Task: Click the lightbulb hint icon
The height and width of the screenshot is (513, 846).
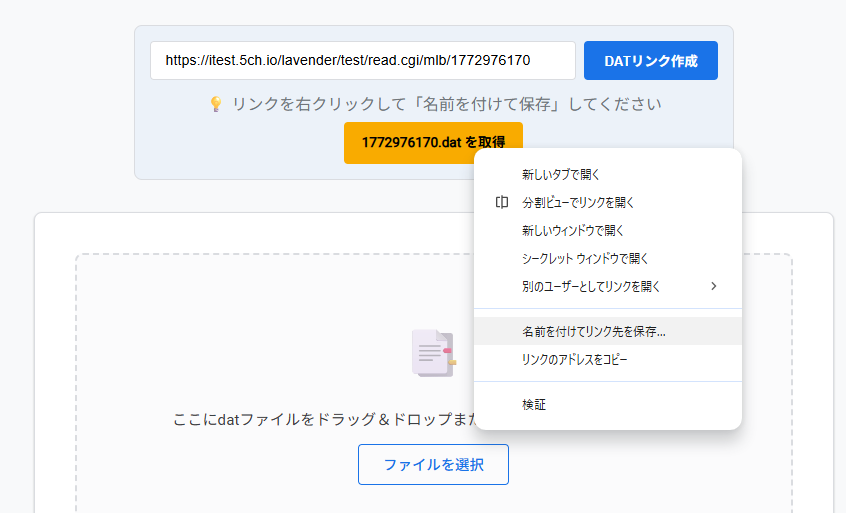Action: (x=216, y=104)
